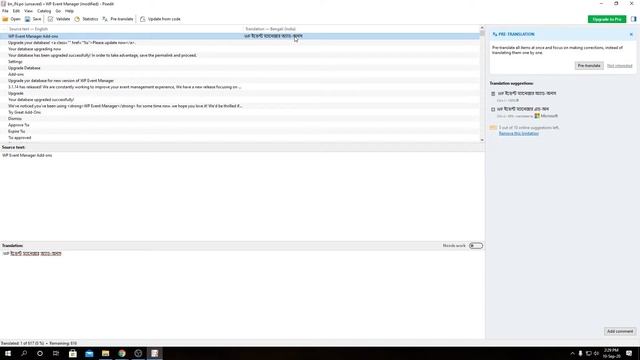The width and height of the screenshot is (640, 360).
Task: Toggle the sidebar icon next to Upgrade to Pro
Action: pos(633,19)
